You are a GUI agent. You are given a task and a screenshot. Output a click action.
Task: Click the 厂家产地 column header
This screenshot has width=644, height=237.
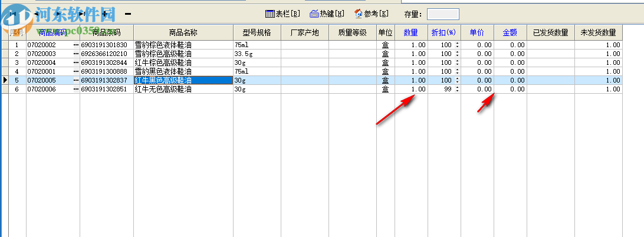point(305,33)
